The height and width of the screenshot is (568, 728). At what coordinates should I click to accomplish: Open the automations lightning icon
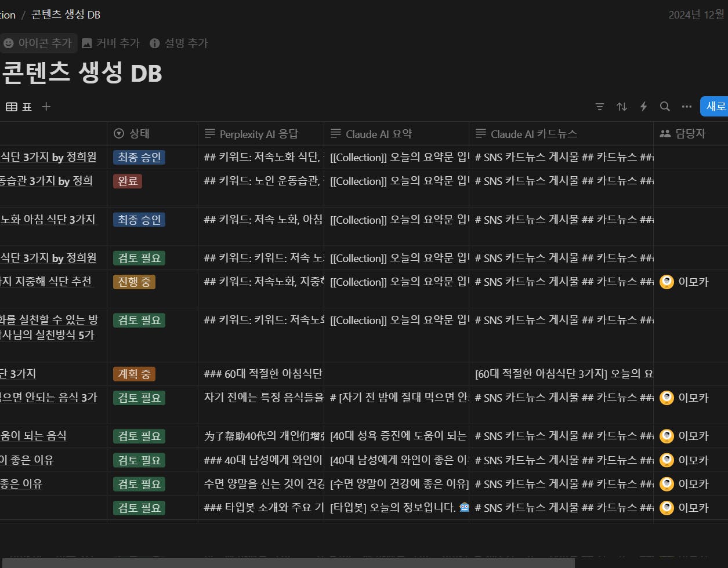click(643, 107)
